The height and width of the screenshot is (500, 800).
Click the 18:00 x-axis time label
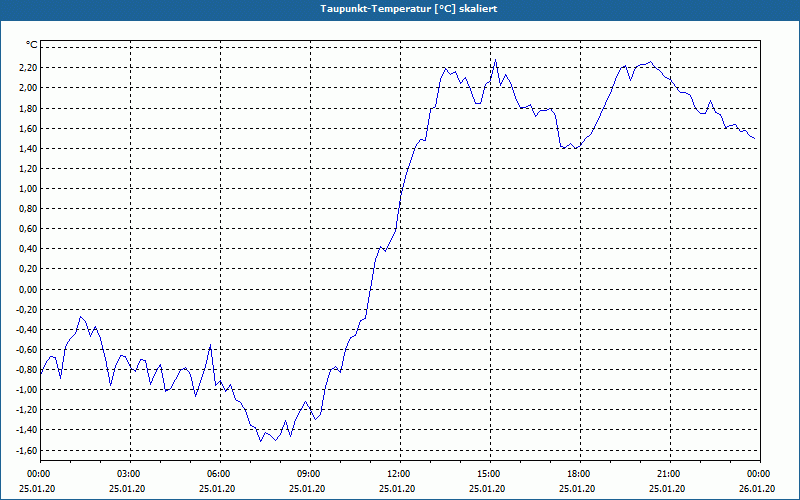click(580, 474)
